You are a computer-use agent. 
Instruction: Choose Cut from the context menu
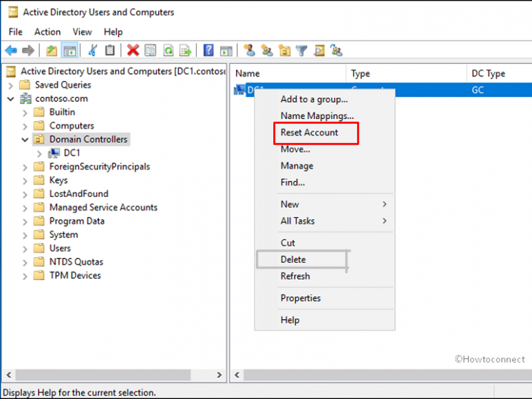point(325,243)
